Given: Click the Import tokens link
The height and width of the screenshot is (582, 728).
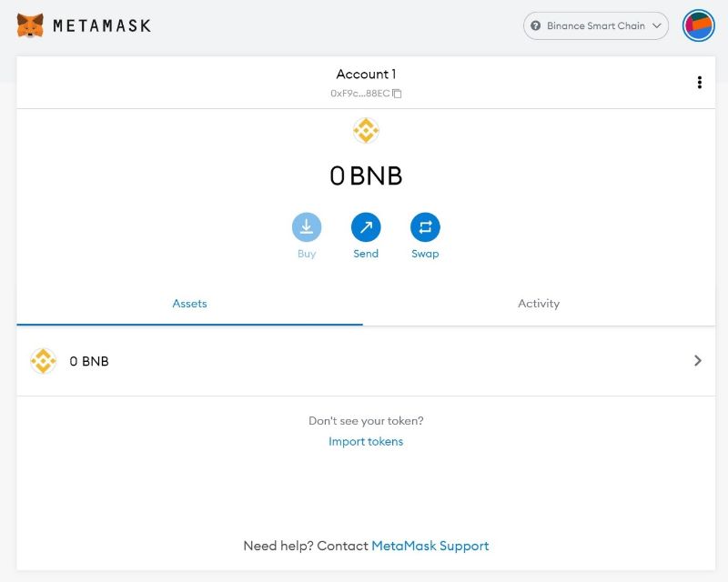Looking at the screenshot, I should [x=366, y=442].
